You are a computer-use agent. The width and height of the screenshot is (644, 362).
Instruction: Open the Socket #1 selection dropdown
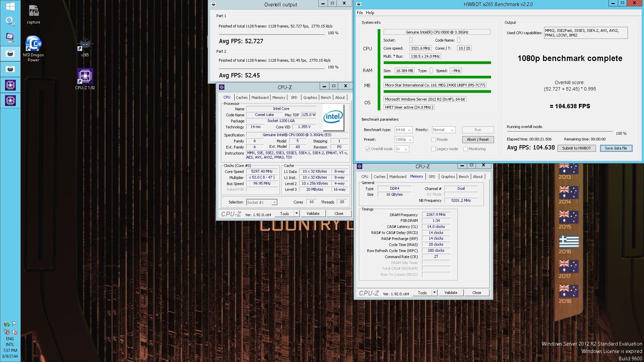click(262, 202)
